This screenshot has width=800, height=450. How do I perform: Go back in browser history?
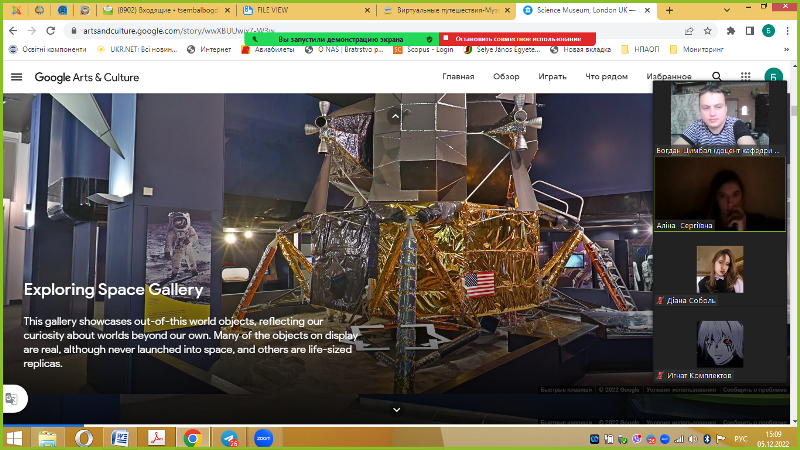coord(13,31)
